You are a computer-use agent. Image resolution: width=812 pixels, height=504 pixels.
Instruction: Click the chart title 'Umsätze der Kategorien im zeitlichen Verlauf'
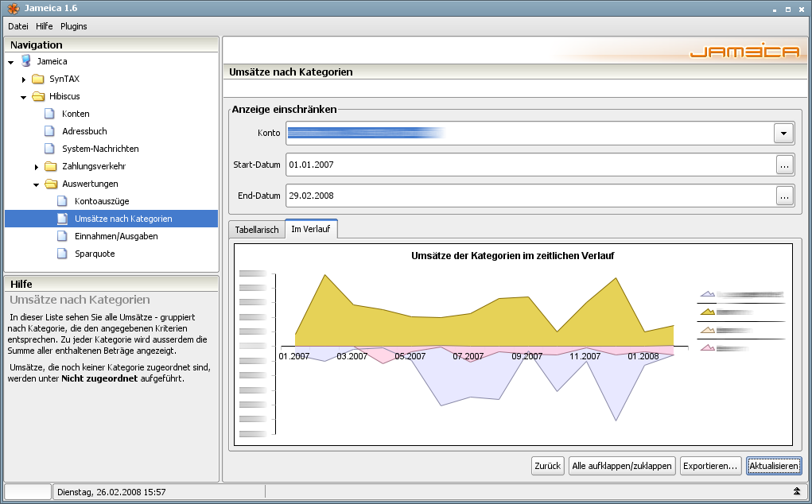(513, 256)
